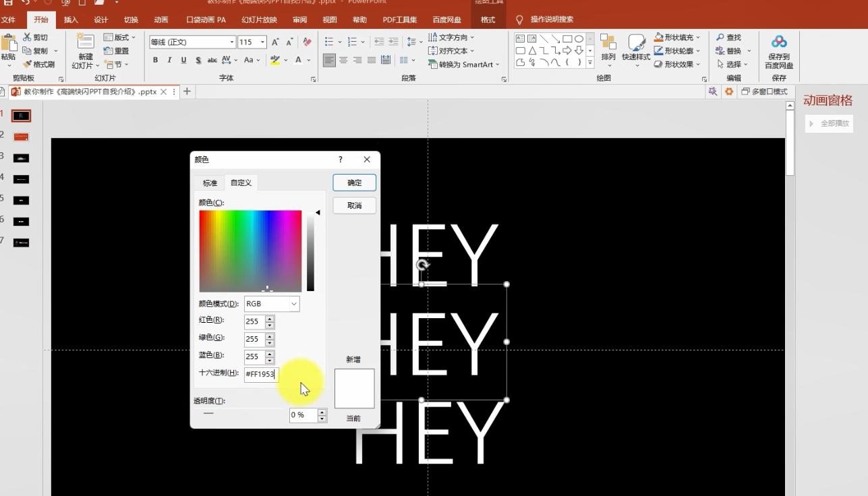Pick a hue from the color spectrum

(x=250, y=249)
